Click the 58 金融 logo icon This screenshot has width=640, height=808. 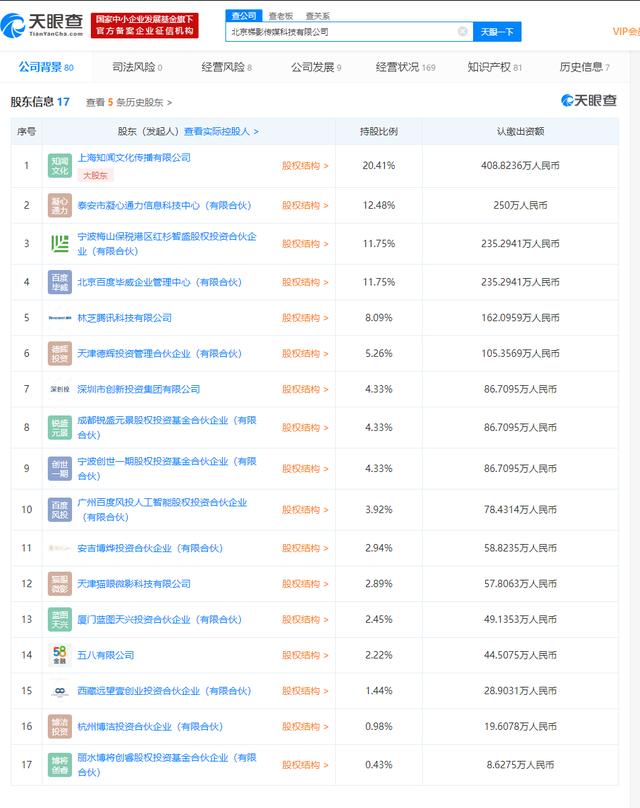(60, 655)
